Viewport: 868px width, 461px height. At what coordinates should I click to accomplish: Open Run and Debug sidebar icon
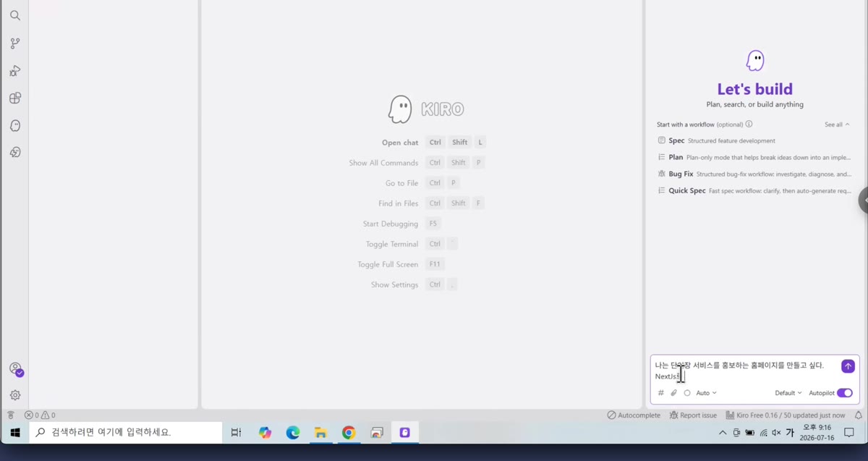click(15, 71)
